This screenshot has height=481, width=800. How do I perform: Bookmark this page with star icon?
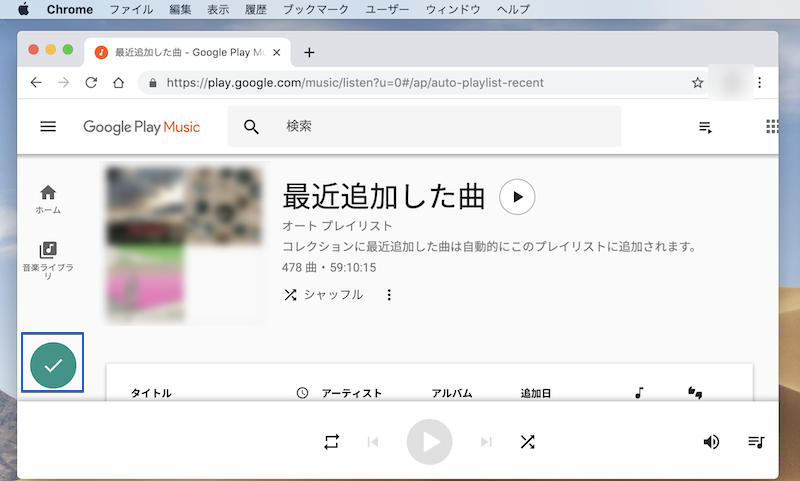tap(697, 83)
